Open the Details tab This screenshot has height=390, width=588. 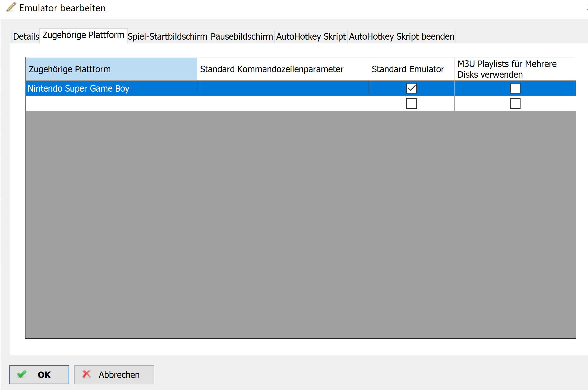26,36
